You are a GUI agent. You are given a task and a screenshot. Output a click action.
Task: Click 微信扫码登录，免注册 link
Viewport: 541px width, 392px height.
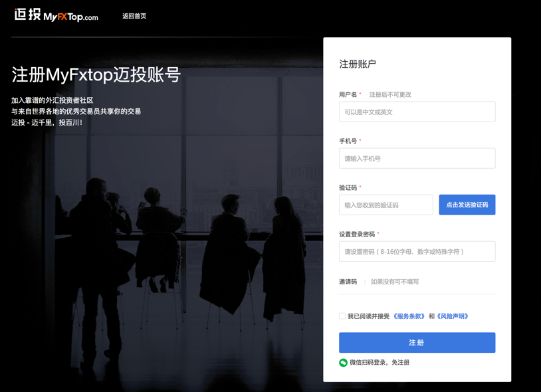379,362
